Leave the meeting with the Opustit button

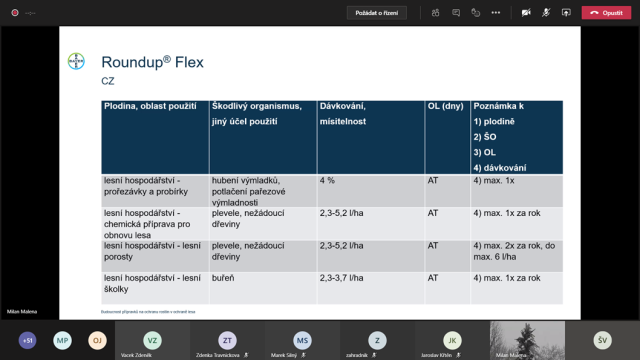coord(606,13)
